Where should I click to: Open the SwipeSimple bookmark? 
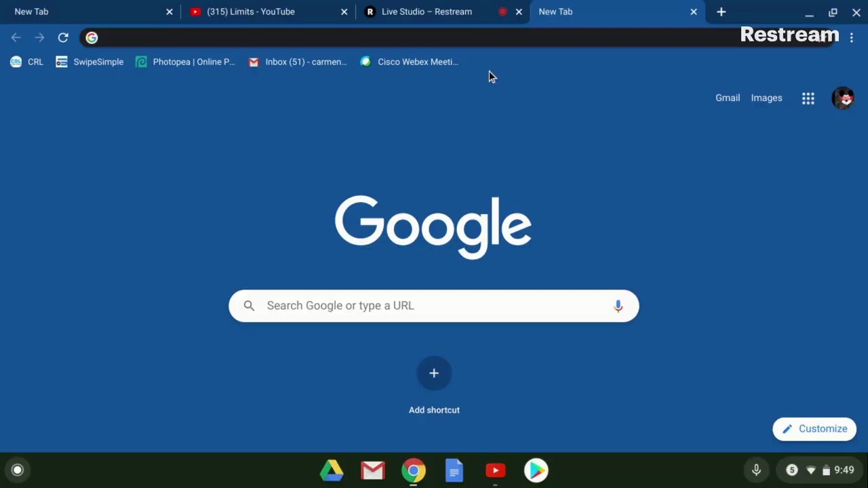90,62
